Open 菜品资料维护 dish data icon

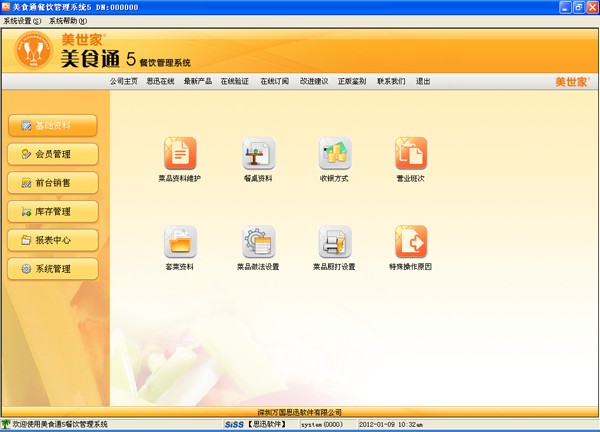[x=180, y=154]
